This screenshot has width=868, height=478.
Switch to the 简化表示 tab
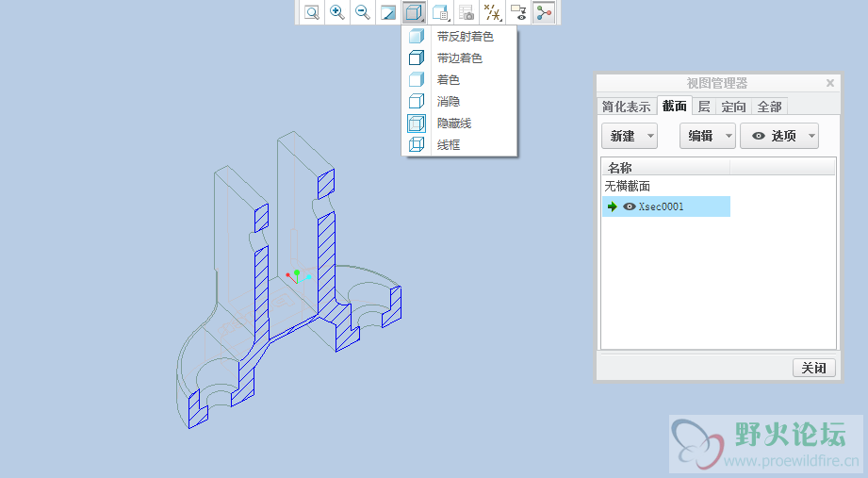pyautogui.click(x=626, y=107)
